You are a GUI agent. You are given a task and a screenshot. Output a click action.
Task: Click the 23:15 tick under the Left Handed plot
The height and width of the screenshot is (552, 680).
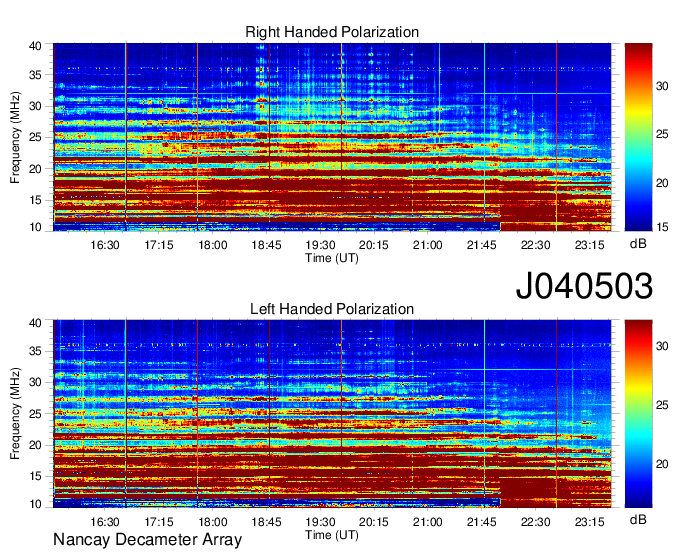click(589, 522)
